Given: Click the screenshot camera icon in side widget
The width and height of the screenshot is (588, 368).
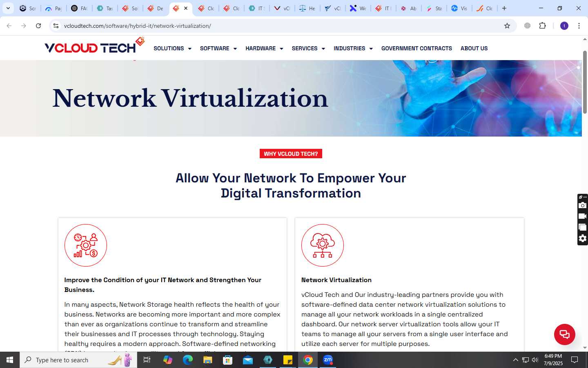Looking at the screenshot, I should 583,205.
